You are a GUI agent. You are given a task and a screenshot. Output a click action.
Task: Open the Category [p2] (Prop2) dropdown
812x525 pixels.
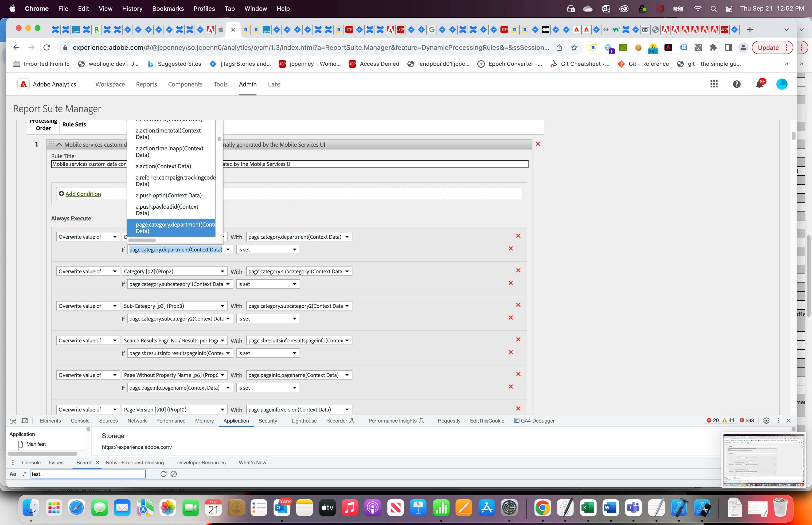(174, 271)
